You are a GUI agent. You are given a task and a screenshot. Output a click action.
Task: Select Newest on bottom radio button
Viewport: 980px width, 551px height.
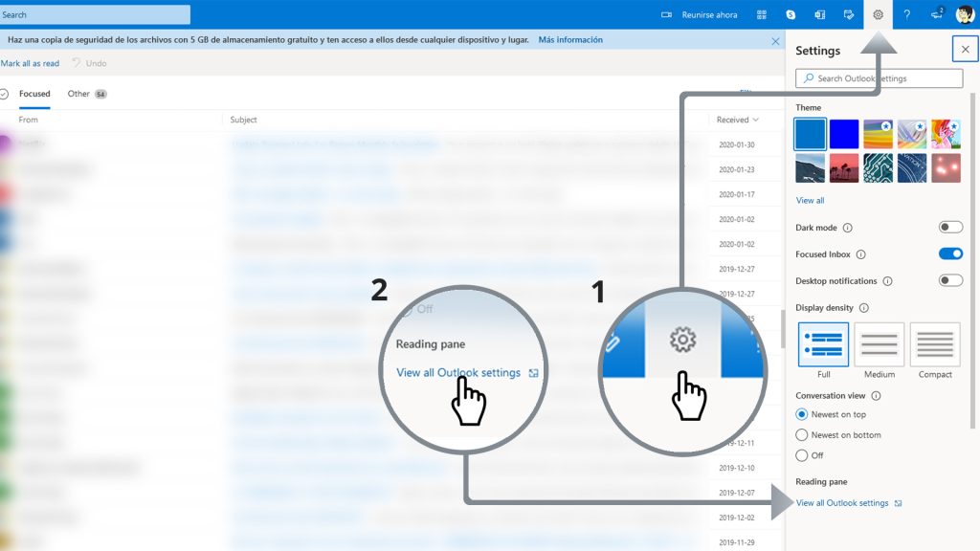click(x=801, y=435)
